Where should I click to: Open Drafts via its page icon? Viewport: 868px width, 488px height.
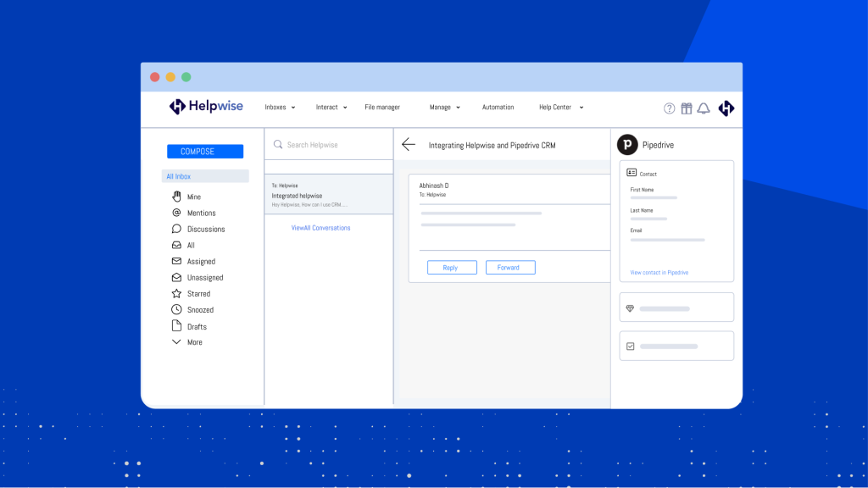175,326
